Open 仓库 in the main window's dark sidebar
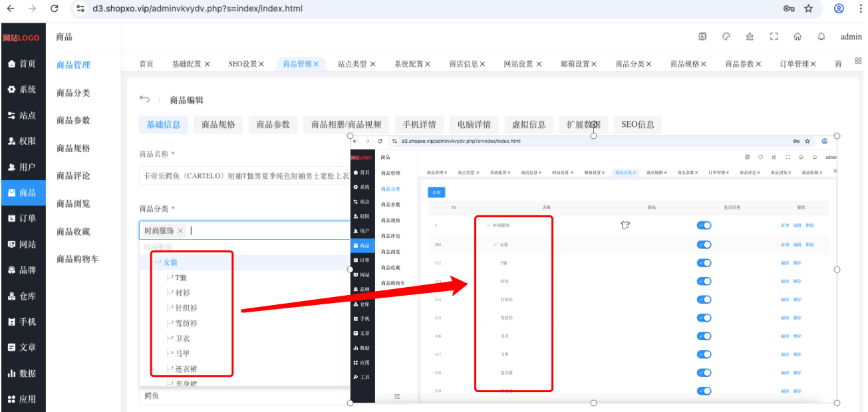Viewport: 868px width, 412px height. pos(23,296)
